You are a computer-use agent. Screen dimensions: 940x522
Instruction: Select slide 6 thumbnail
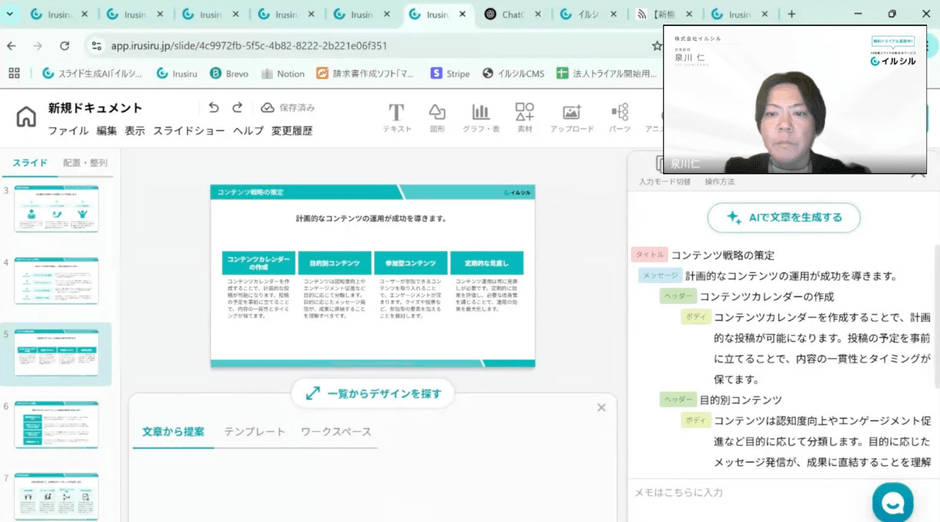point(56,424)
